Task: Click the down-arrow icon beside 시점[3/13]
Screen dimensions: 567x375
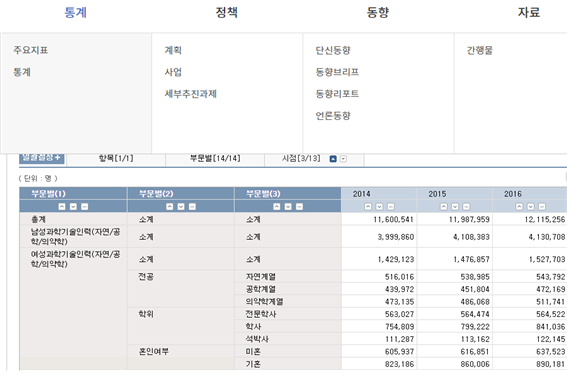Action: [343, 159]
